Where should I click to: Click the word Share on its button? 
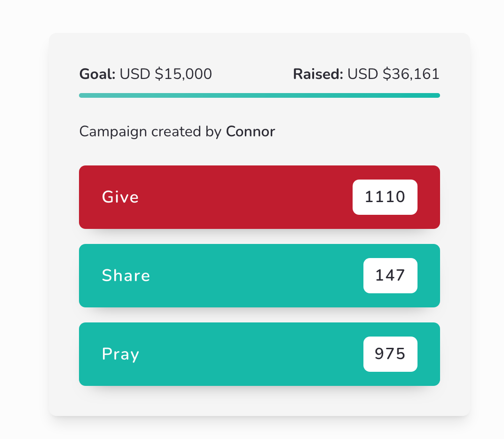point(126,275)
